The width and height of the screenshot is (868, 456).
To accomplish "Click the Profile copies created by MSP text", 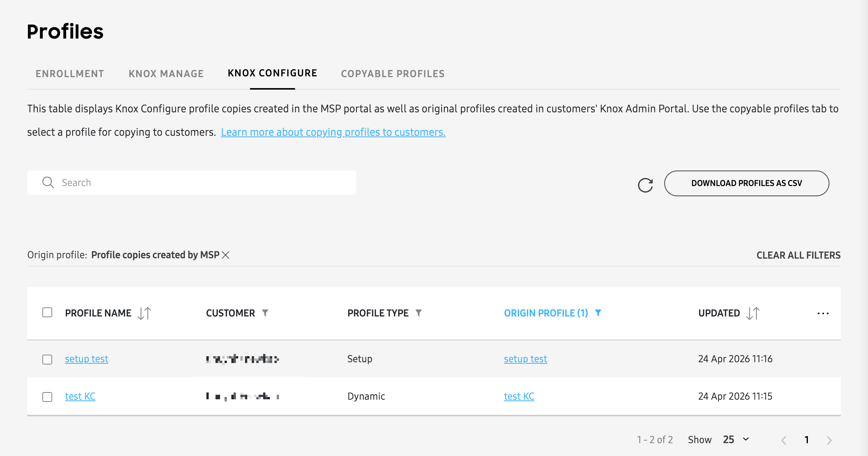I will (155, 255).
